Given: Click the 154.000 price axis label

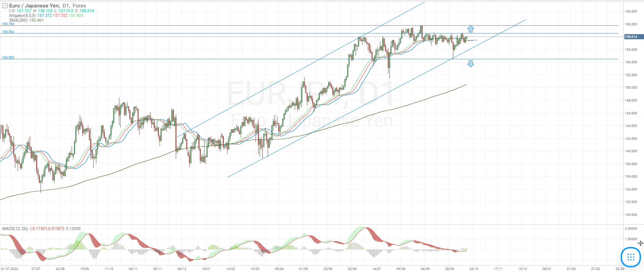Looking at the screenshot, I should pyautogui.click(x=631, y=62).
